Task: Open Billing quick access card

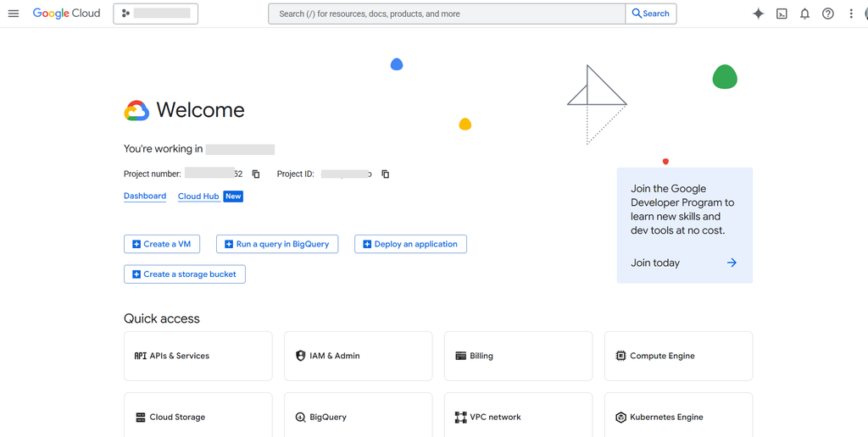Action: coord(518,357)
